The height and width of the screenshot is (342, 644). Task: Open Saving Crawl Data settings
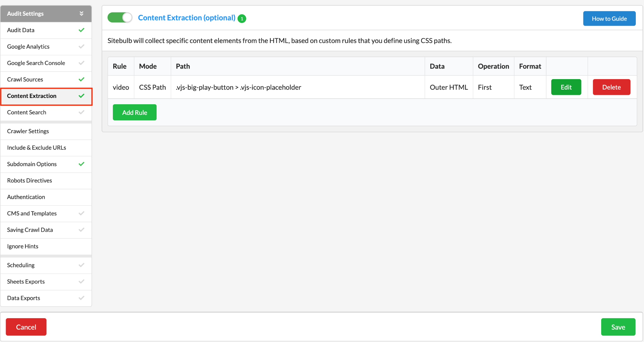(x=46, y=230)
